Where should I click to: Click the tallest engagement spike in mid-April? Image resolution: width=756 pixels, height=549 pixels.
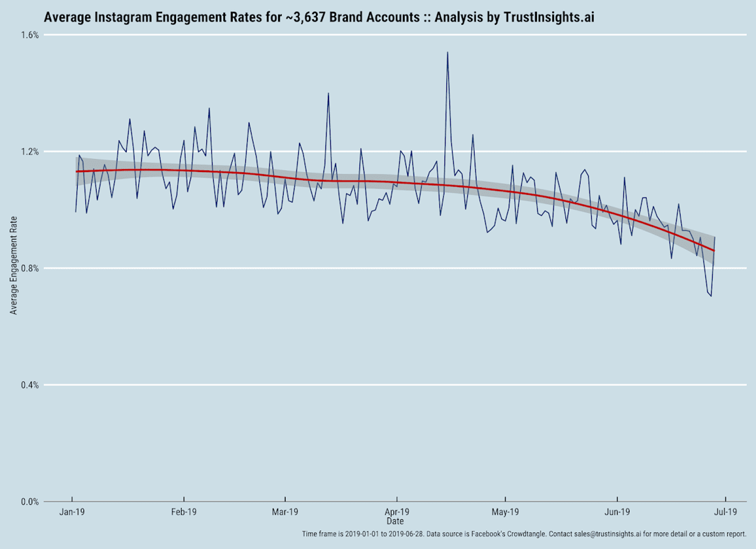[x=447, y=52]
